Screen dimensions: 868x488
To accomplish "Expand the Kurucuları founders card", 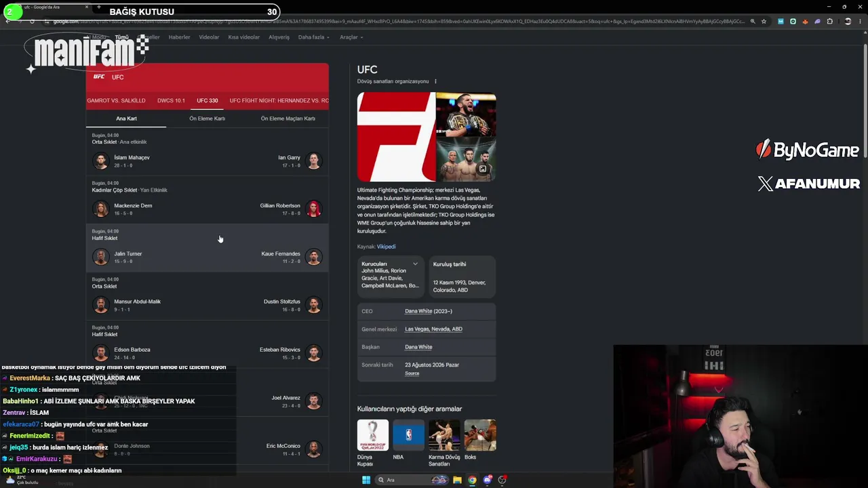I will coord(391,276).
